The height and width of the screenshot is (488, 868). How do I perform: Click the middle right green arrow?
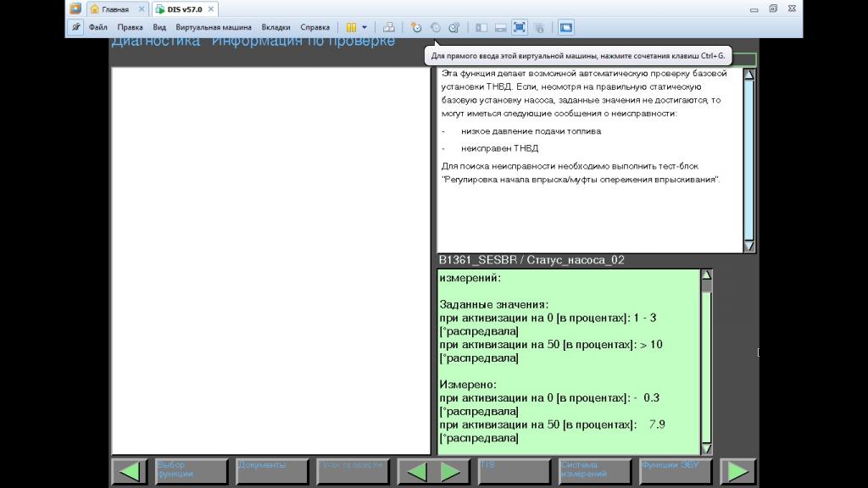[x=451, y=471]
